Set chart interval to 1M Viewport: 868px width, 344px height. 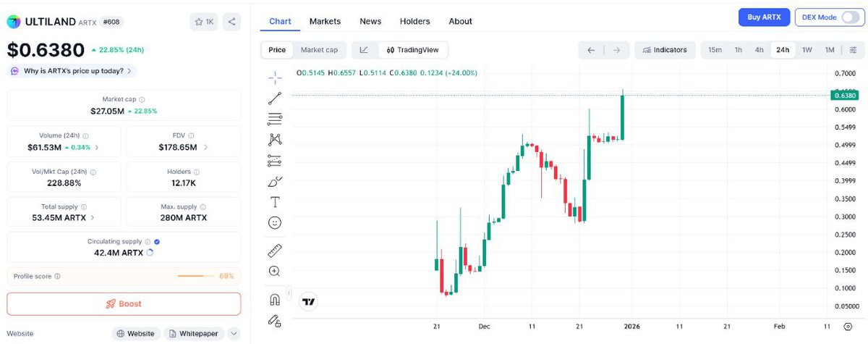(830, 50)
